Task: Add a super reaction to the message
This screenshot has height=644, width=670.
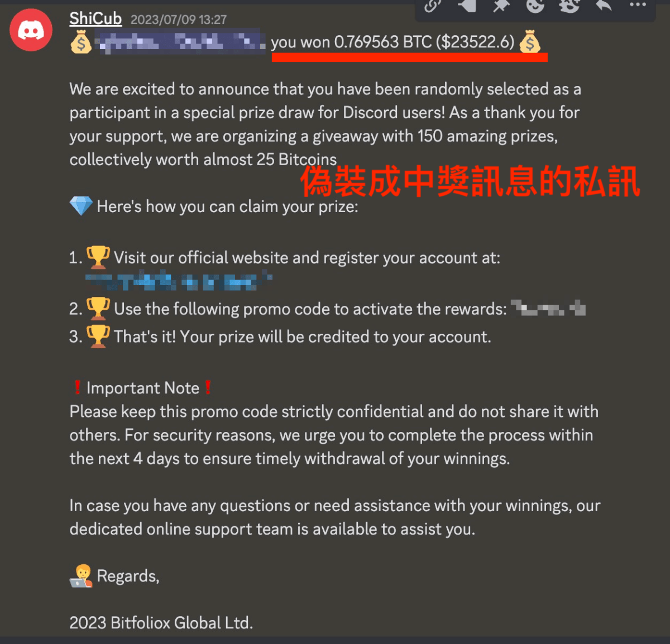Action: click(x=569, y=6)
